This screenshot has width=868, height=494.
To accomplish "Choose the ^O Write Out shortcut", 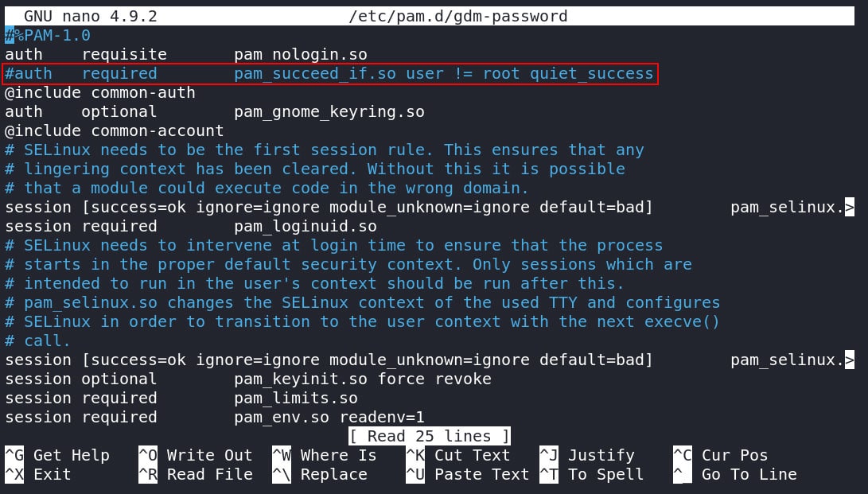I will pyautogui.click(x=196, y=455).
